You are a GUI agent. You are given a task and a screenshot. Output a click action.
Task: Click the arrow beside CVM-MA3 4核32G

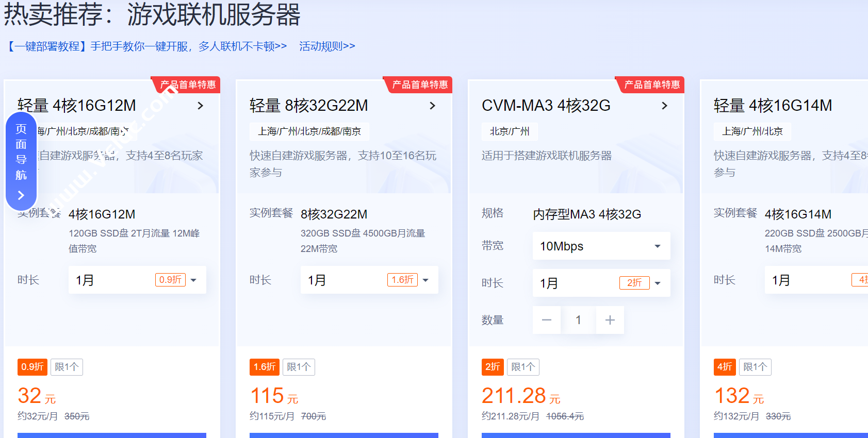pyautogui.click(x=664, y=106)
